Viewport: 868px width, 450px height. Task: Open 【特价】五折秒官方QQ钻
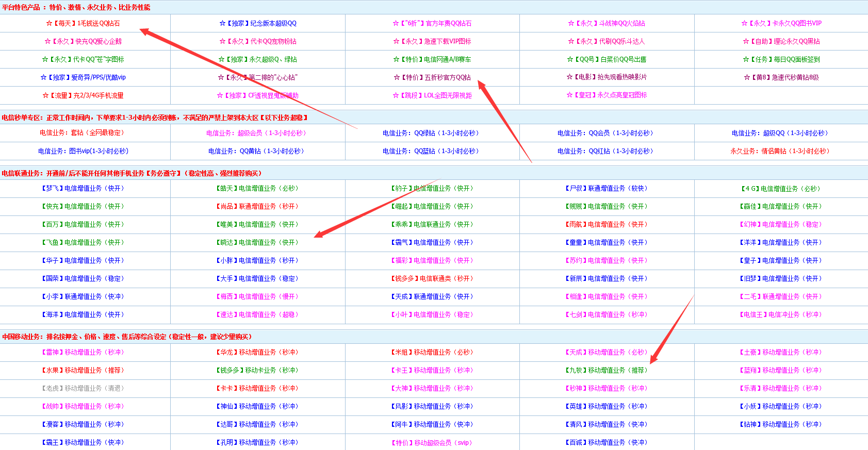coord(432,77)
